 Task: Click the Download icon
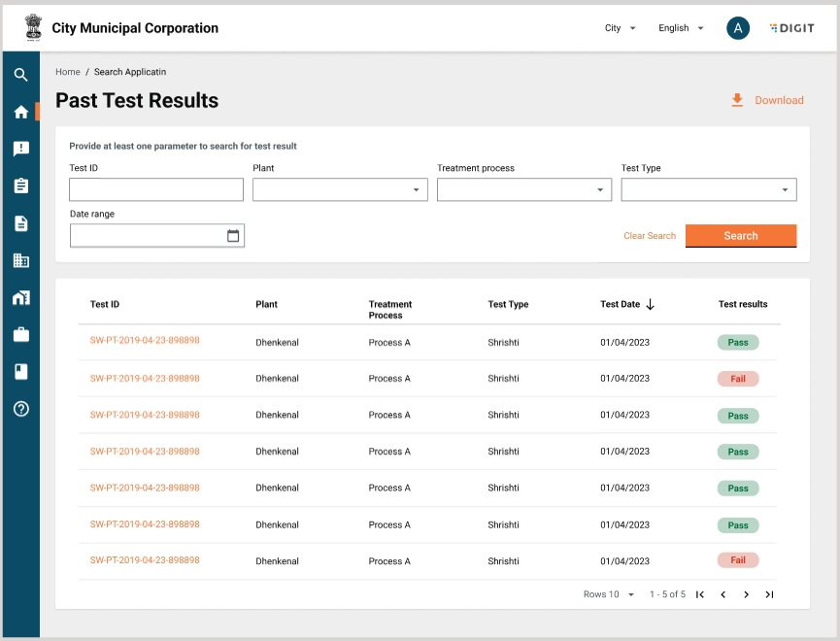tap(737, 100)
